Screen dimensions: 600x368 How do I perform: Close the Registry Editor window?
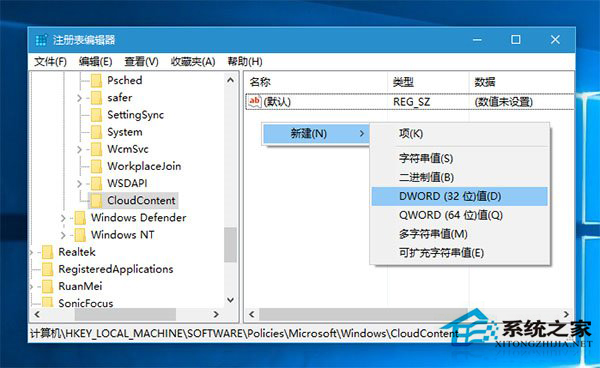tap(555, 40)
